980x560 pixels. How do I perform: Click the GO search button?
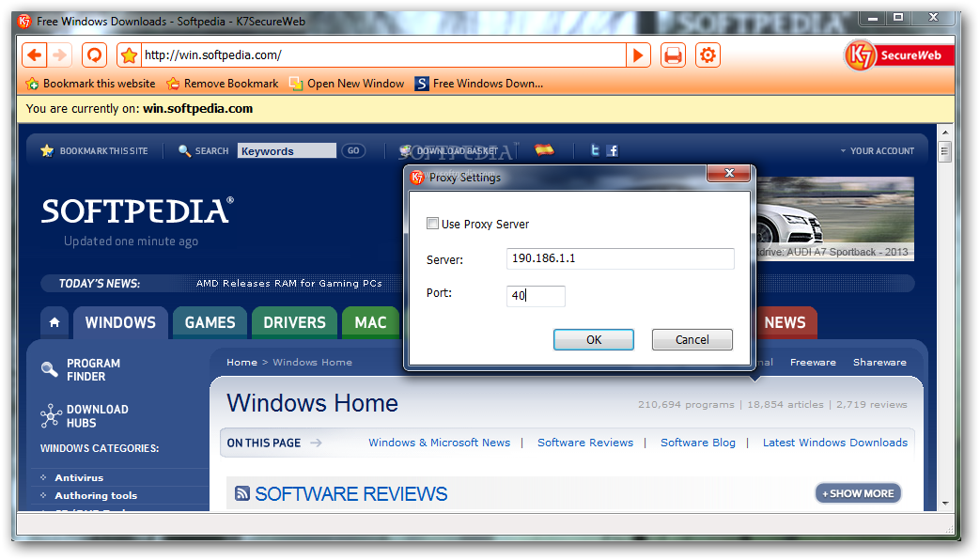(353, 150)
